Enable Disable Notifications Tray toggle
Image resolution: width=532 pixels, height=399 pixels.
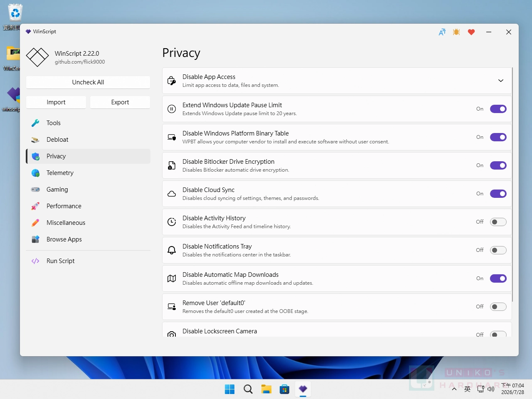(498, 250)
